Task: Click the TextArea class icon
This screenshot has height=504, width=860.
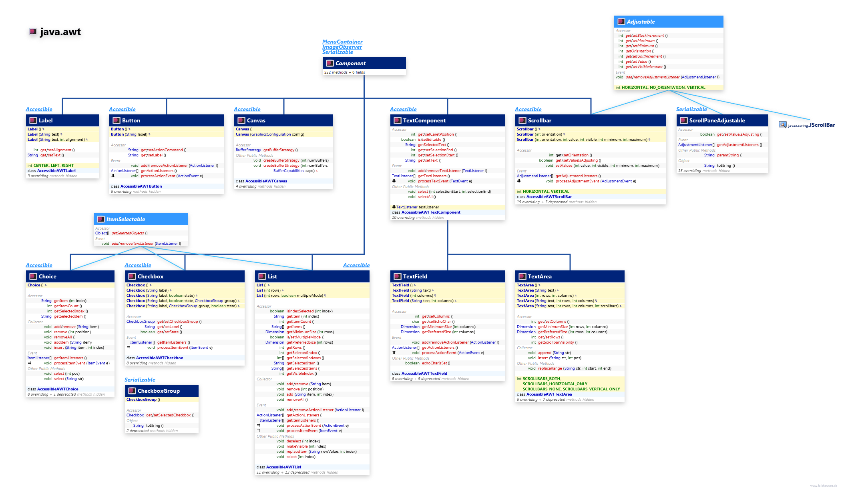Action: point(522,276)
